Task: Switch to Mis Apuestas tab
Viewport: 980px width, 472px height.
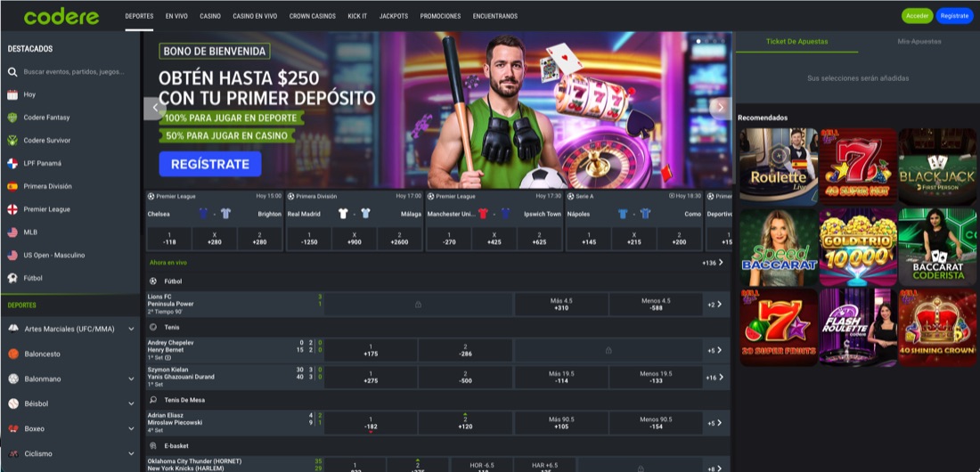Action: click(919, 42)
